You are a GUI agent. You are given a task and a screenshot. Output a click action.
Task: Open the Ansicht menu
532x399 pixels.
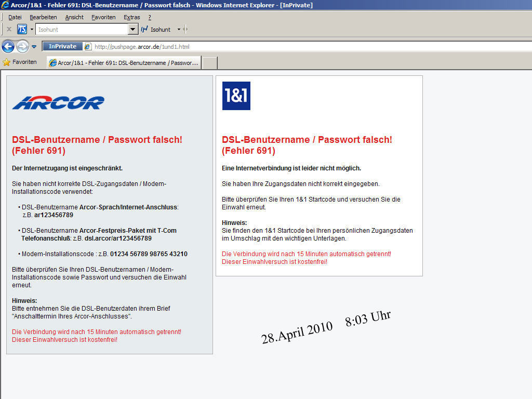pos(74,17)
